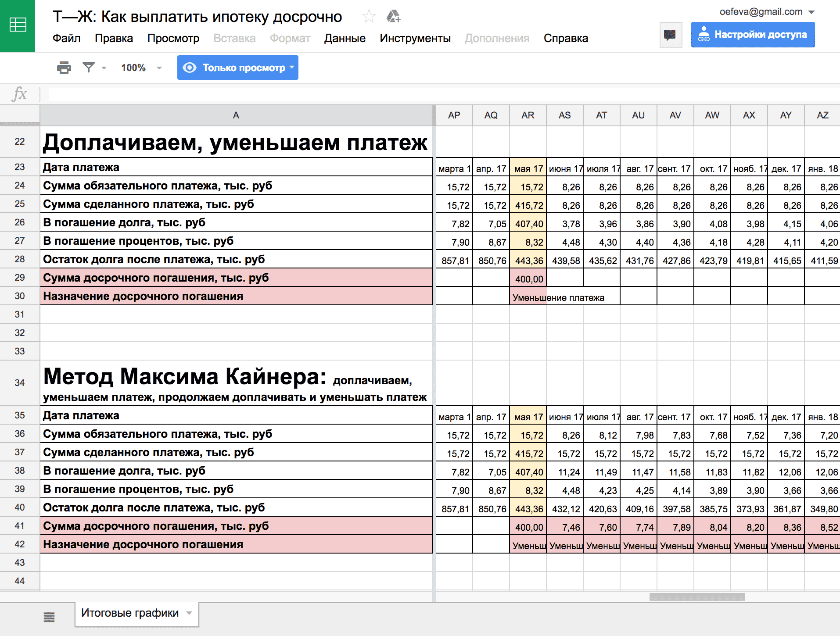Open the Файл menu
The height and width of the screenshot is (636, 840).
[x=67, y=39]
